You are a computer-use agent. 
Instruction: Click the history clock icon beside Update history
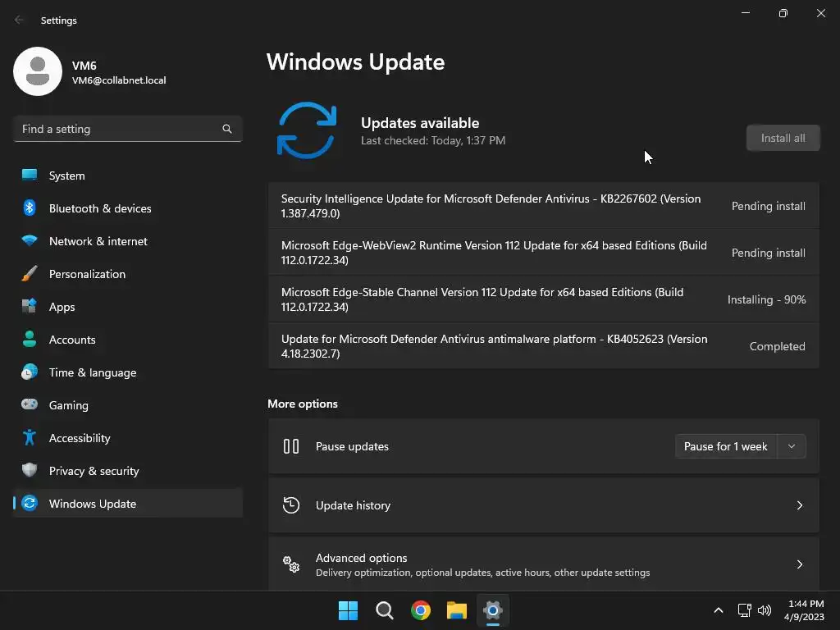(291, 505)
